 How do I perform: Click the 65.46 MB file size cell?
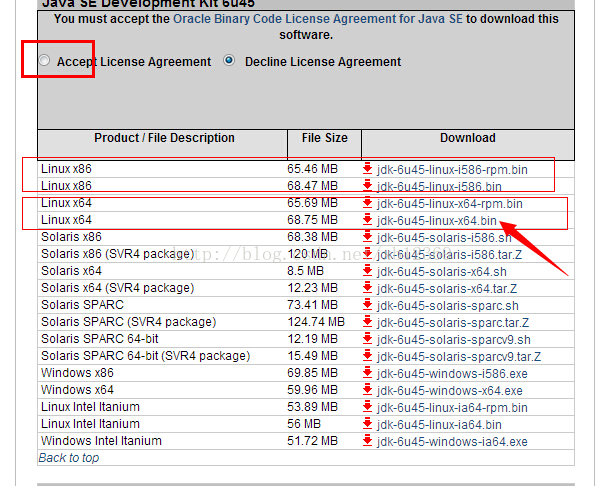point(312,169)
